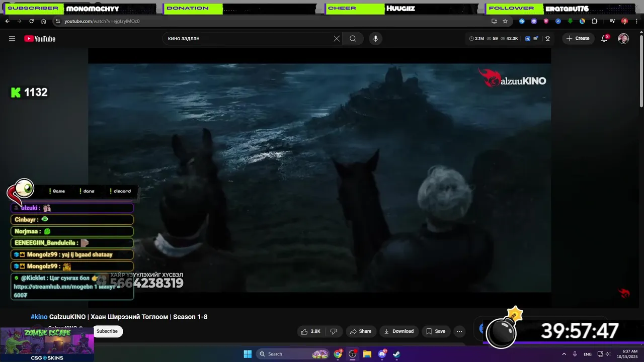
Task: Open Discord from the taskbar
Action: click(x=382, y=354)
